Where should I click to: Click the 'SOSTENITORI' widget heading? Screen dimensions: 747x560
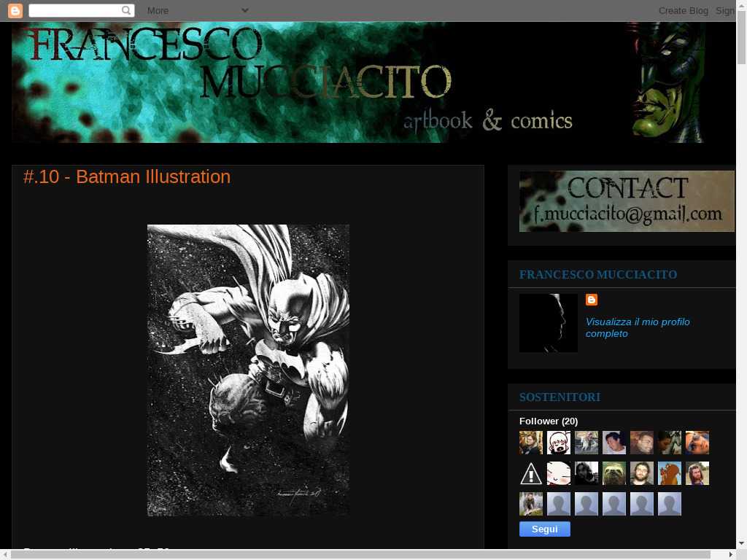[x=560, y=397]
